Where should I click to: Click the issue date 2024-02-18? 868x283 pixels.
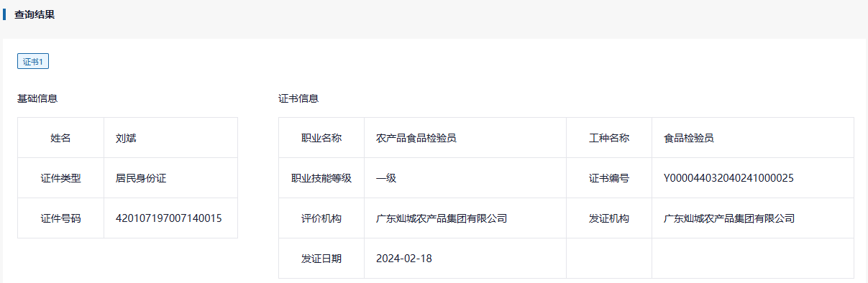coord(404,258)
